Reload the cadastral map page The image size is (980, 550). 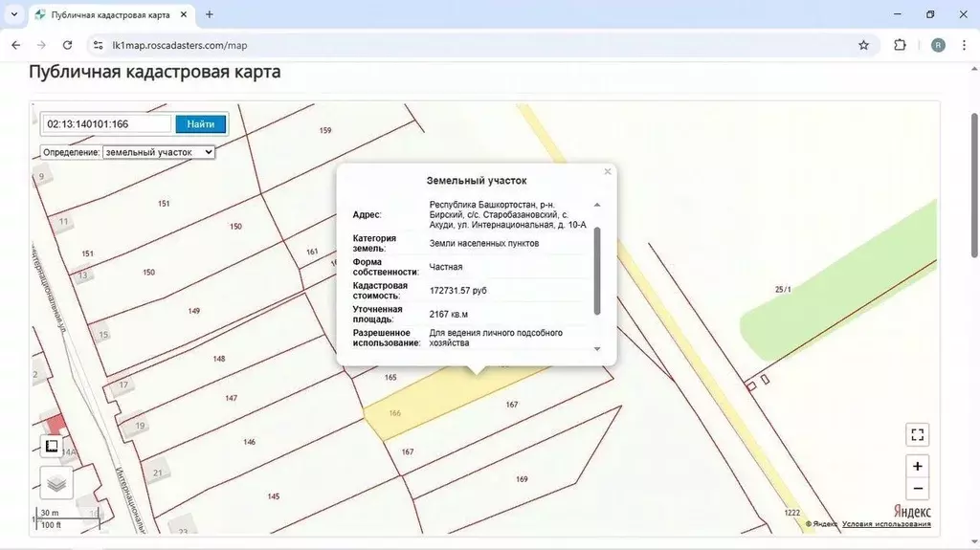click(67, 45)
